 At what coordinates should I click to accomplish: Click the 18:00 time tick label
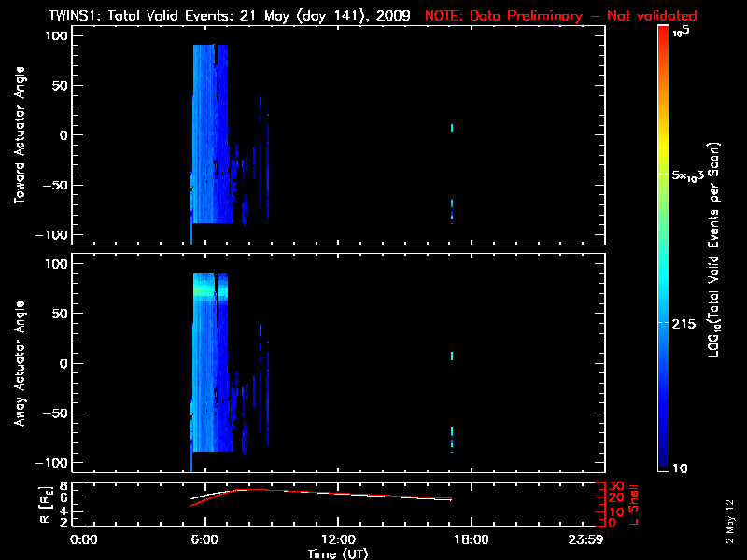[471, 540]
